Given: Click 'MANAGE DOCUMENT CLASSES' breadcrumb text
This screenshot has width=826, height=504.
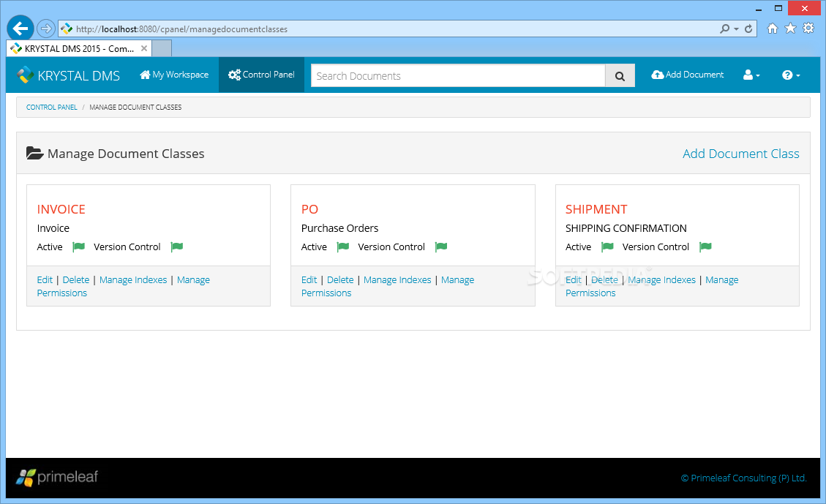Looking at the screenshot, I should pos(135,107).
